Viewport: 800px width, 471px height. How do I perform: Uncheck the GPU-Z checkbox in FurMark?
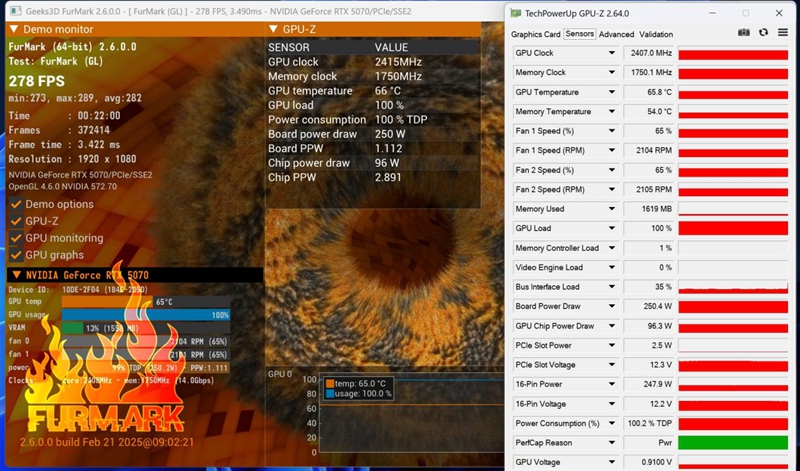pos(15,221)
